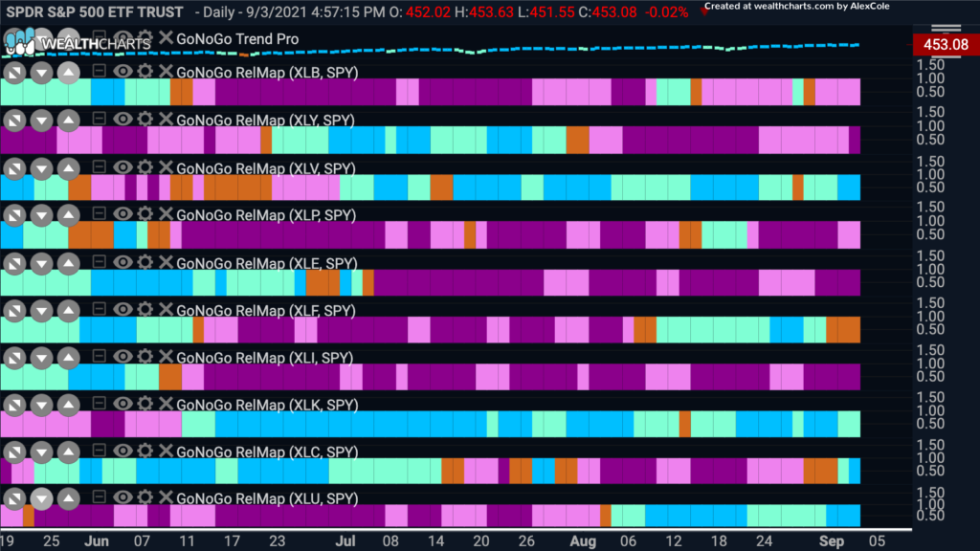Collapse the XLU RelMap panel
Screen dimensions: 980x551
pyautogui.click(x=99, y=497)
